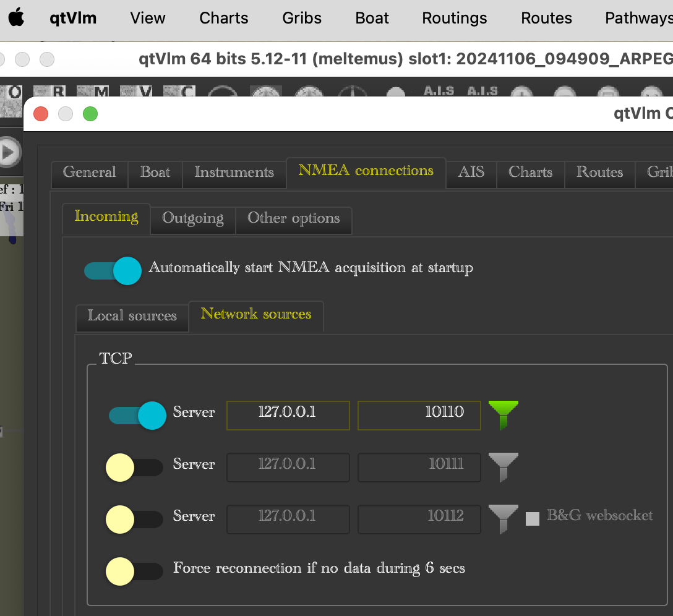The image size is (673, 616).
Task: Click the IP field beside port 10111
Action: click(x=288, y=467)
